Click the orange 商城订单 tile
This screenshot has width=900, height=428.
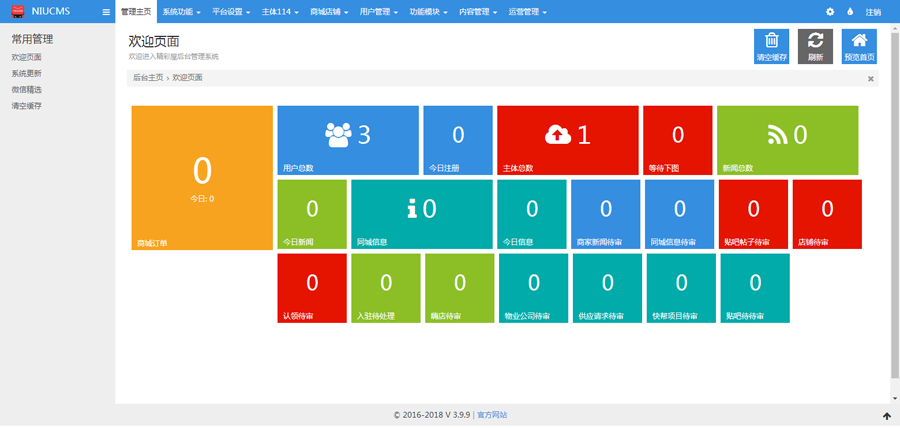click(x=202, y=177)
